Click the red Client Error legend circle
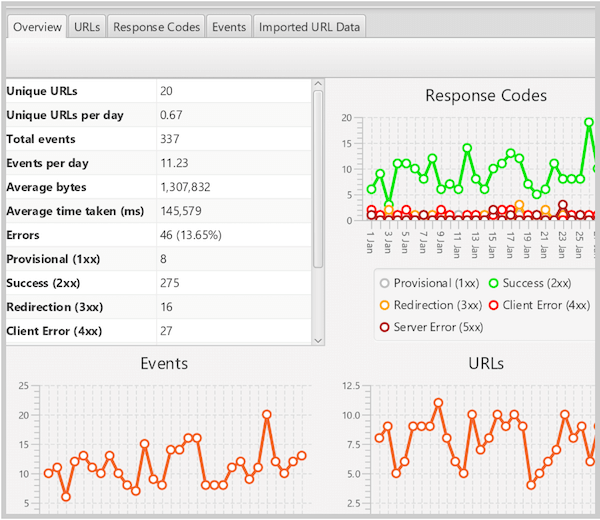This screenshot has width=600, height=520. [491, 305]
